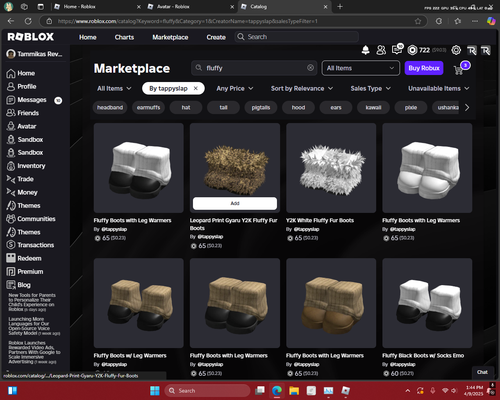Expand the Unavailable Items dropdown
Screen dimensions: 500x400
click(x=438, y=88)
